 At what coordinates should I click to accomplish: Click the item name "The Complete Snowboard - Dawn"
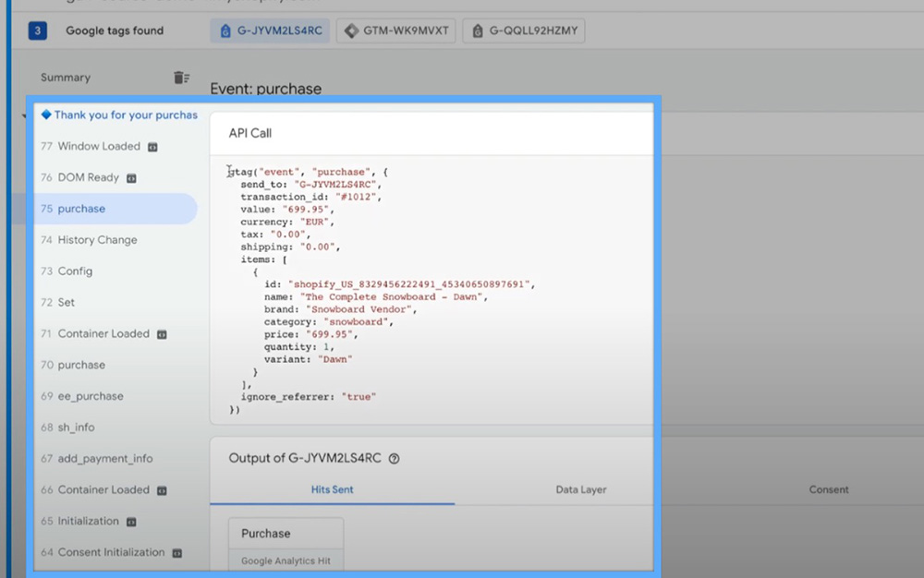tap(391, 296)
